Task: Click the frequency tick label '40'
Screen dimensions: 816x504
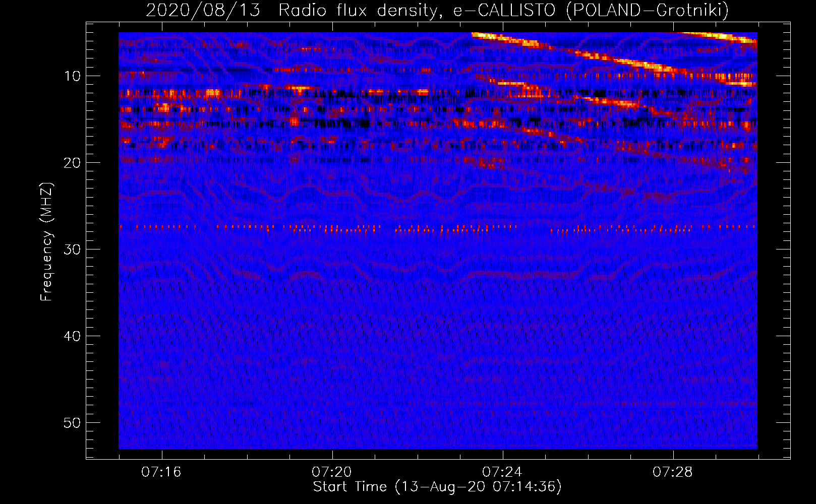Action: (73, 336)
